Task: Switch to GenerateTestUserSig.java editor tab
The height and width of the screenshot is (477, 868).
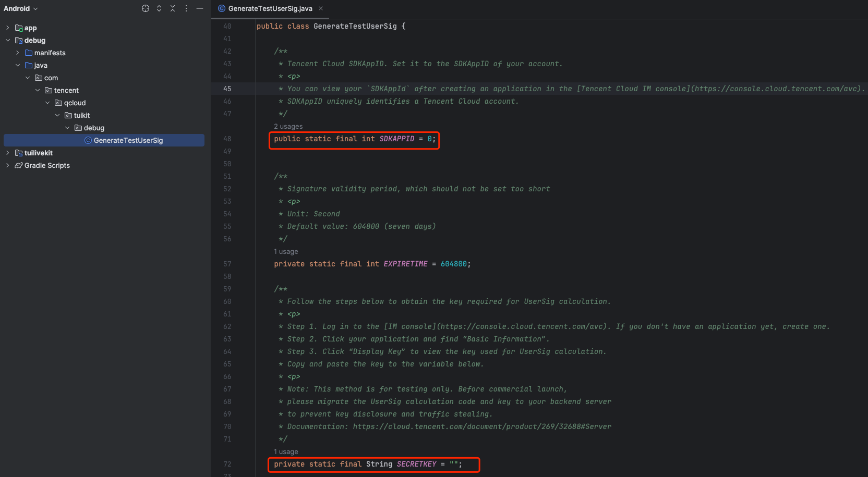Action: coord(270,8)
